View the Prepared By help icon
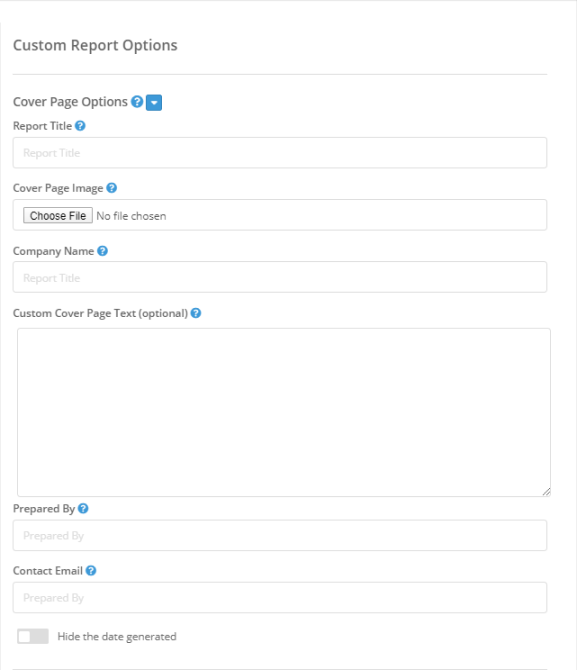Image resolution: width=577 pixels, height=670 pixels. click(x=83, y=508)
